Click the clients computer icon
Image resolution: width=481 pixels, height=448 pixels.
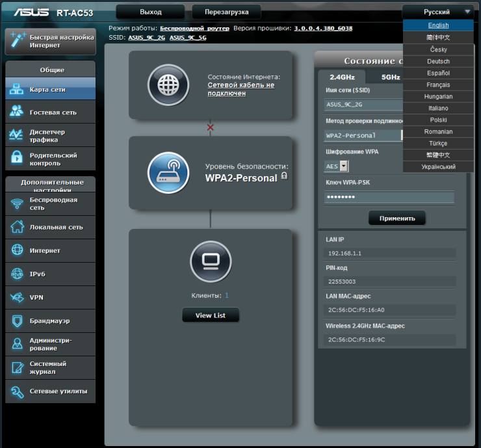(x=211, y=261)
